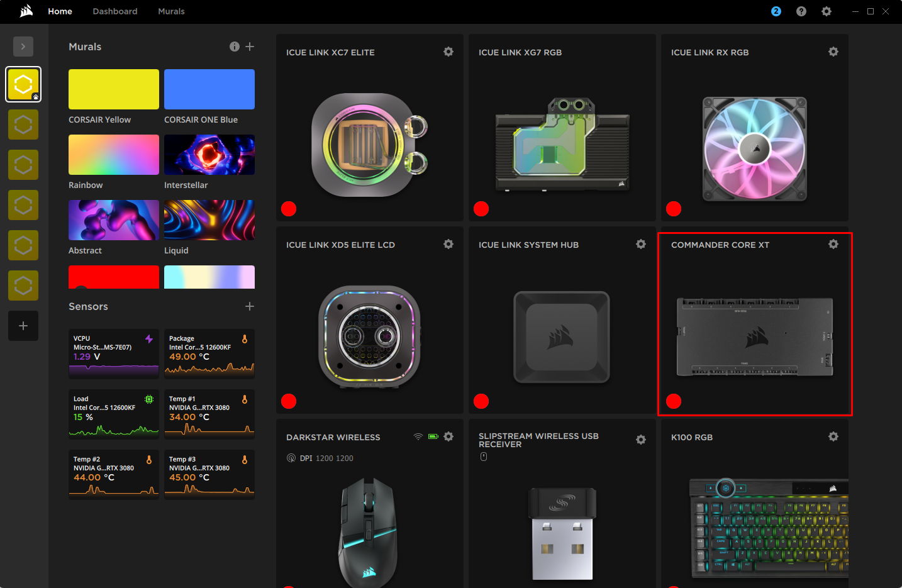Viewport: 902px width, 588px height.
Task: Select the Interstellar mural thumbnail
Action: click(x=209, y=155)
